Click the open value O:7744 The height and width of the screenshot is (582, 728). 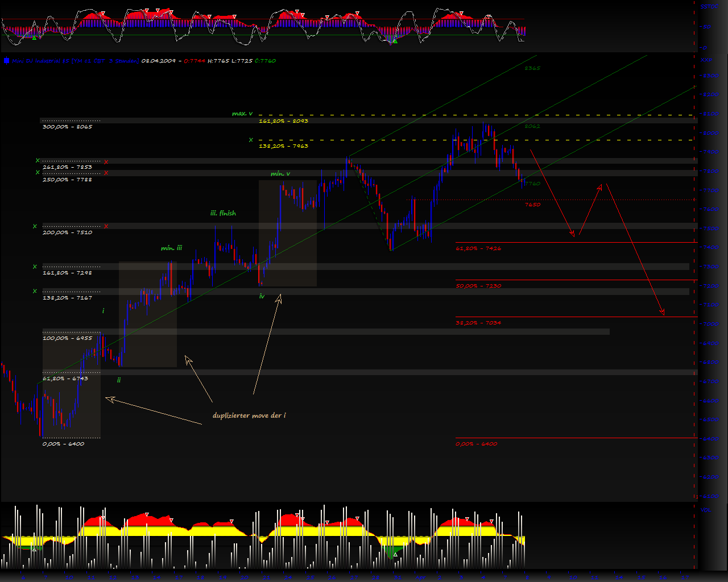(195, 61)
